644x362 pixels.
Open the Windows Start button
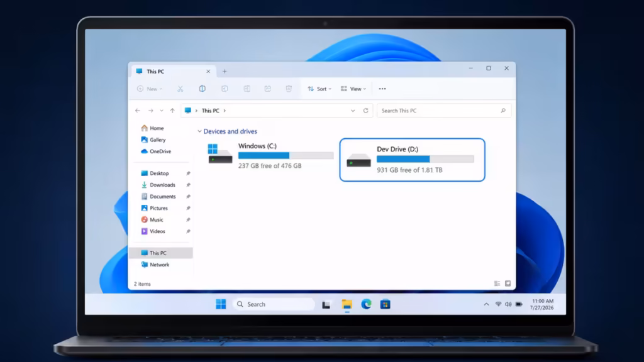(x=221, y=304)
